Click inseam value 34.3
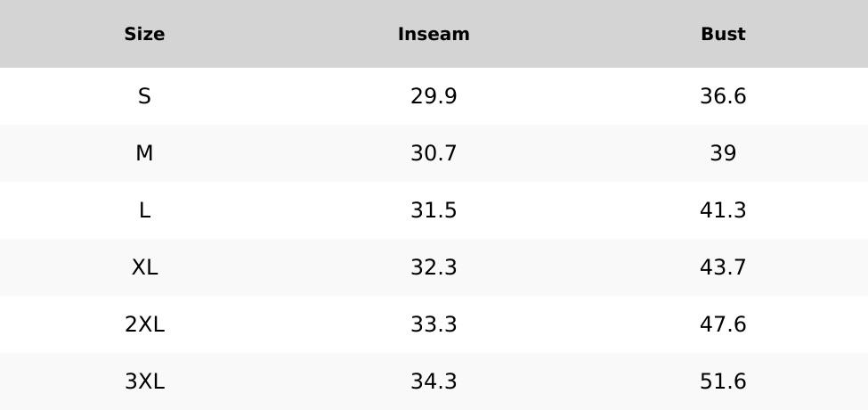Screen dimensions: 868x410 click(434, 381)
